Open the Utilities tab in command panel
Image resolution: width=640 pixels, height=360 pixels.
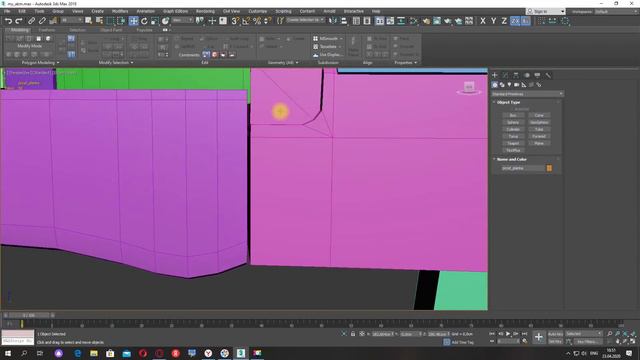[548, 75]
